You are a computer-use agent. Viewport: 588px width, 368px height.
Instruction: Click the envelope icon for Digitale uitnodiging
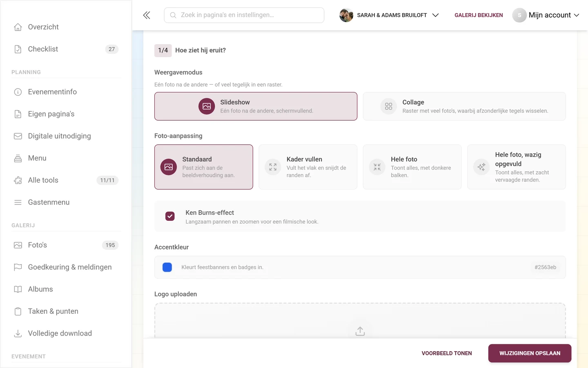point(18,136)
